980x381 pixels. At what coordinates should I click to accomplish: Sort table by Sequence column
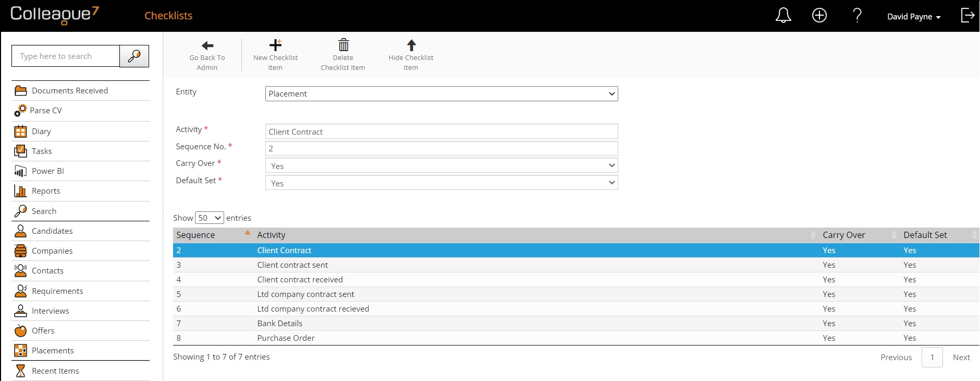(x=213, y=235)
